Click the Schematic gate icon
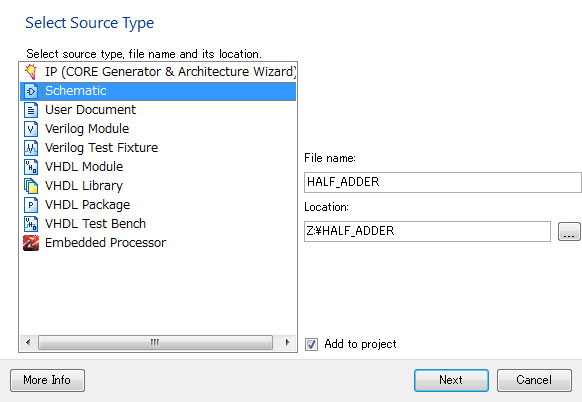 point(31,91)
